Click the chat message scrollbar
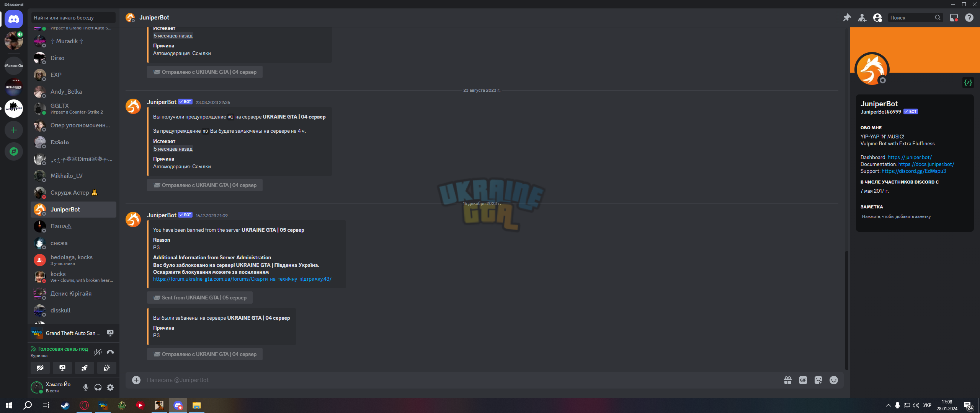The height and width of the screenshot is (413, 980). click(x=846, y=310)
